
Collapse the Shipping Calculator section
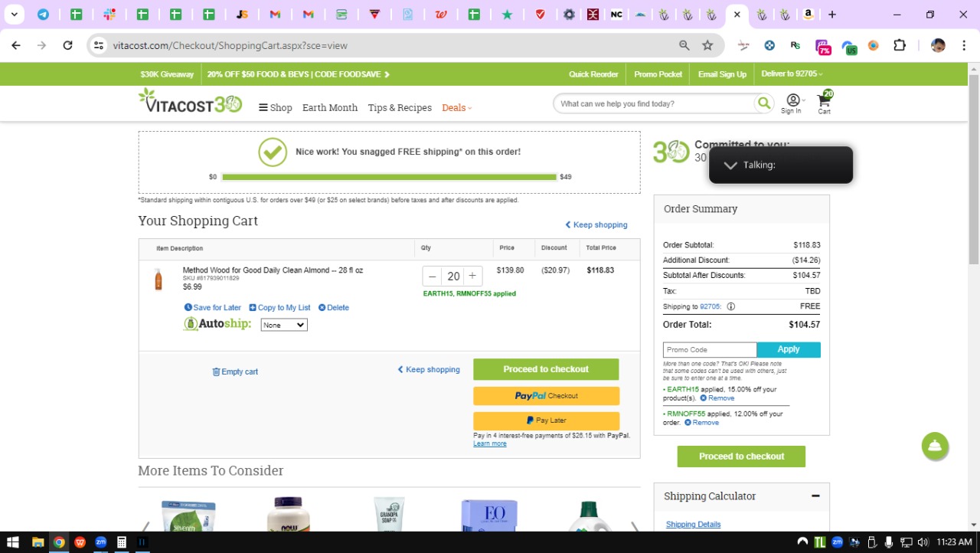[815, 496]
